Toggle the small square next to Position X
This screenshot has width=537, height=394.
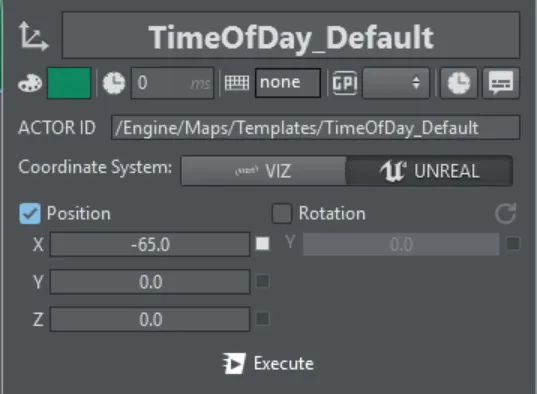click(x=263, y=244)
